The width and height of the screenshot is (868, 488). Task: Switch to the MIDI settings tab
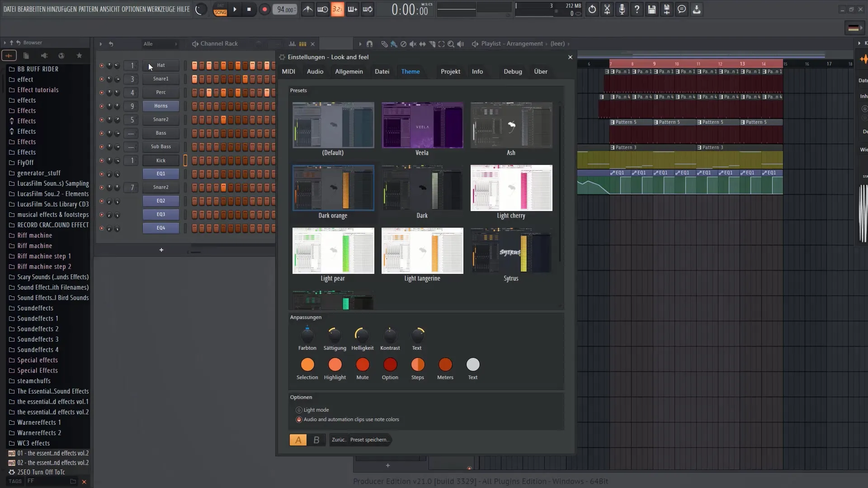pyautogui.click(x=288, y=71)
